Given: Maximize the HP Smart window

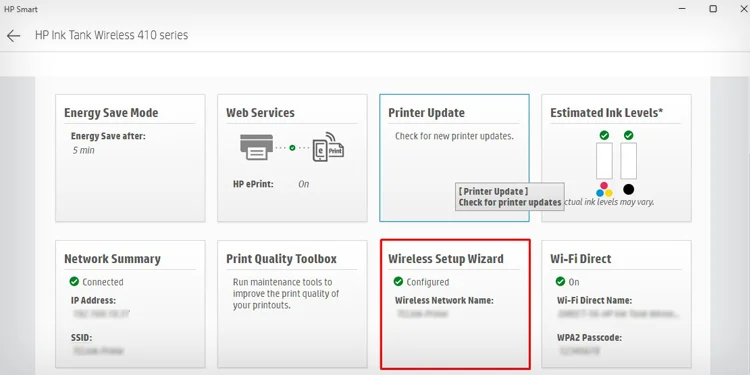Looking at the screenshot, I should [713, 9].
